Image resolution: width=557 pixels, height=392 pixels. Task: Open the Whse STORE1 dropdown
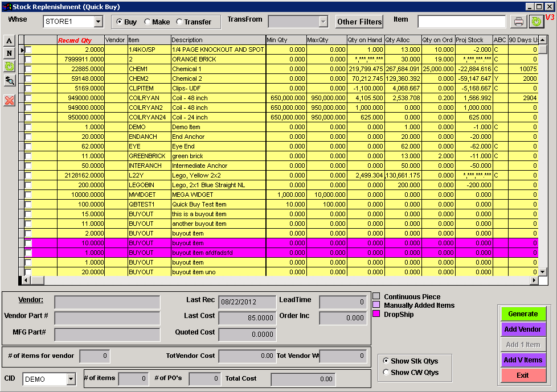point(98,22)
